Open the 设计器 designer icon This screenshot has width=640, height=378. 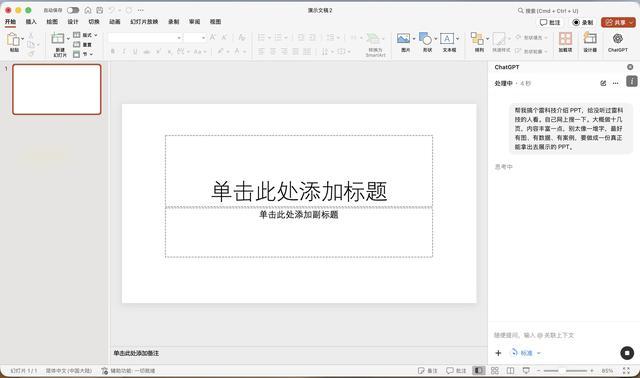click(x=590, y=39)
